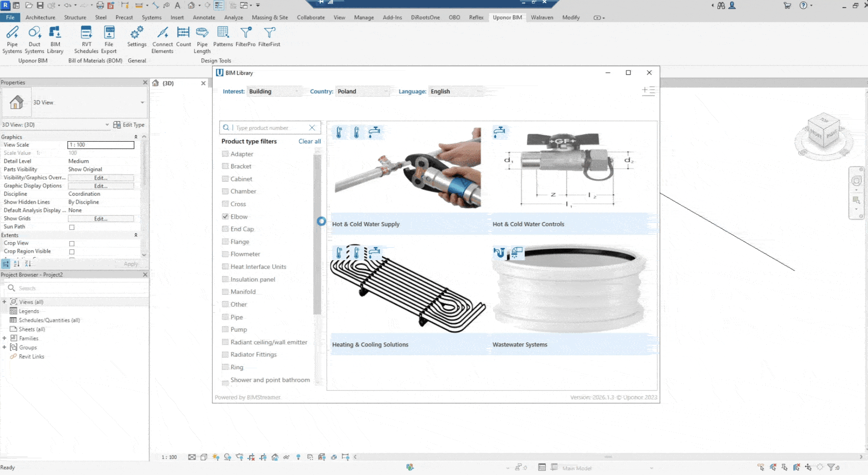Open the Annotate ribbon tab
The width and height of the screenshot is (868, 475).
(x=204, y=17)
